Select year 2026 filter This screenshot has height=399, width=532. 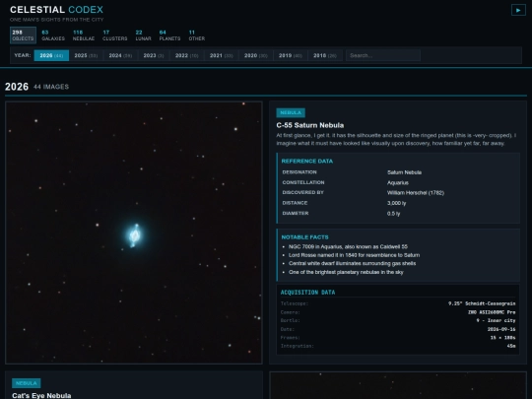(x=51, y=55)
